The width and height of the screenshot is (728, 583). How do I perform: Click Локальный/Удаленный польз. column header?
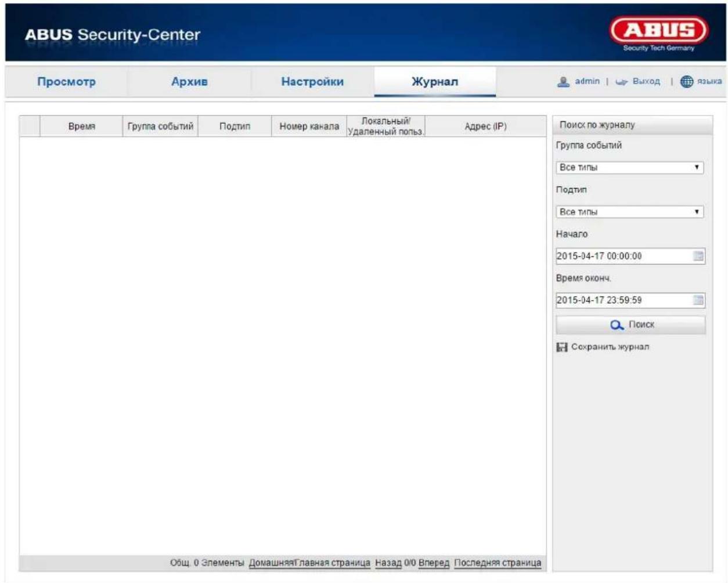pos(385,126)
